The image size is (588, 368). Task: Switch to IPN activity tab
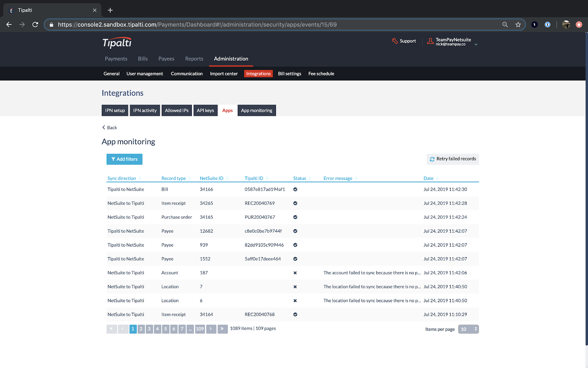pyautogui.click(x=145, y=110)
